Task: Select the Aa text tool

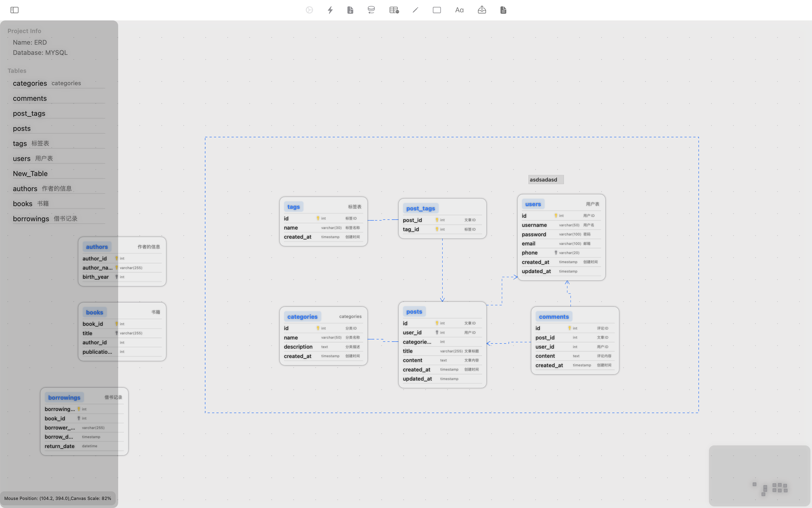Action: point(459,10)
